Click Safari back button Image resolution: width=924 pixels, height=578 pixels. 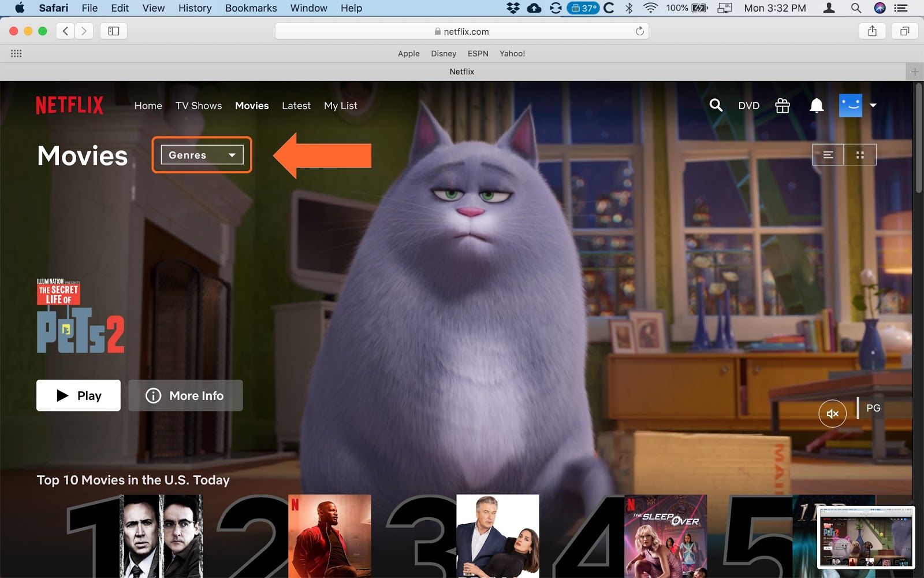[65, 31]
